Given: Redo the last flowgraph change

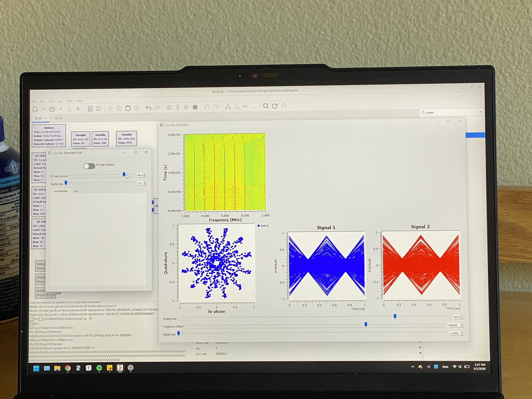Looking at the screenshot, I should click(x=157, y=108).
